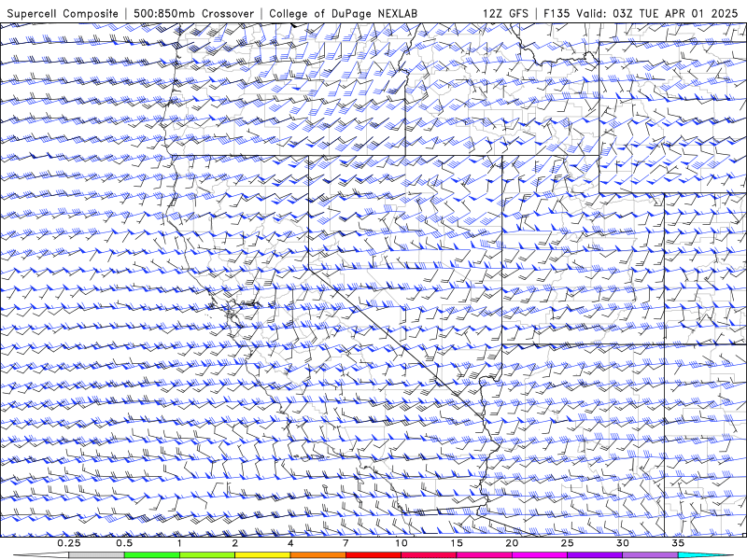The image size is (747, 560).
Task: Click the white below-0.25 arrow segment
Action: pos(41,555)
